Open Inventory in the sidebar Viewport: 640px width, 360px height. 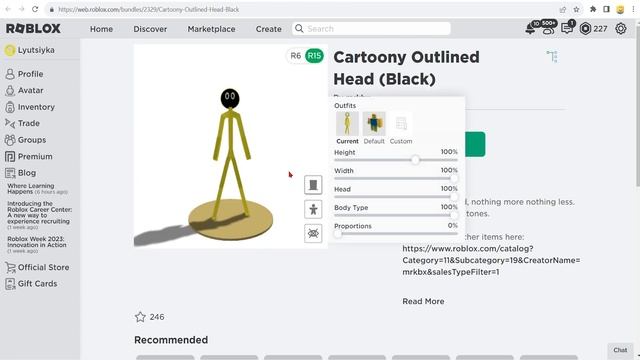(30, 107)
